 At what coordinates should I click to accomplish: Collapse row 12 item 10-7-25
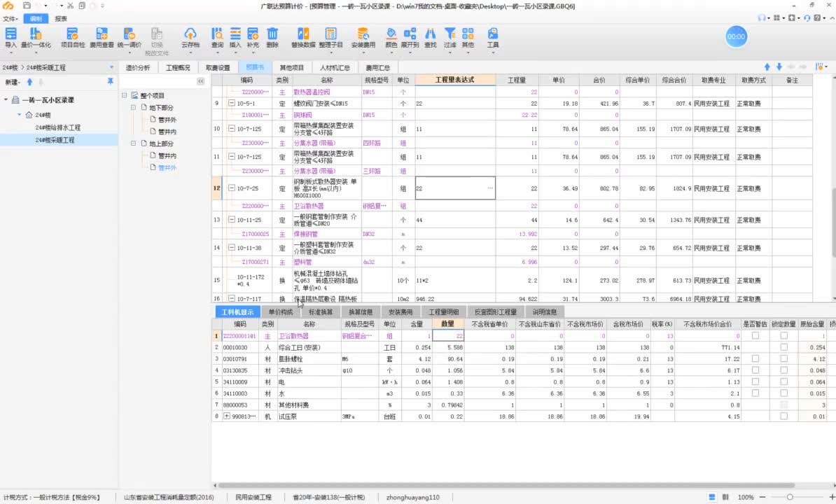(x=231, y=188)
